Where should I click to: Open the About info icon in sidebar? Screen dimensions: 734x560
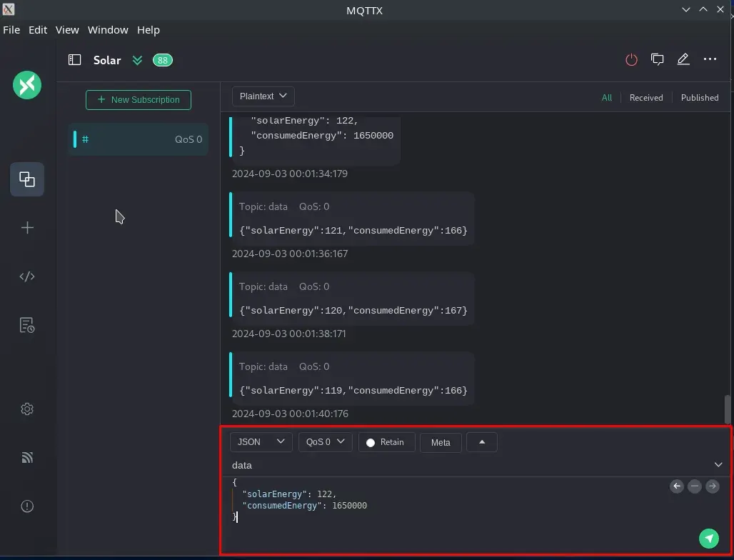pyautogui.click(x=27, y=506)
